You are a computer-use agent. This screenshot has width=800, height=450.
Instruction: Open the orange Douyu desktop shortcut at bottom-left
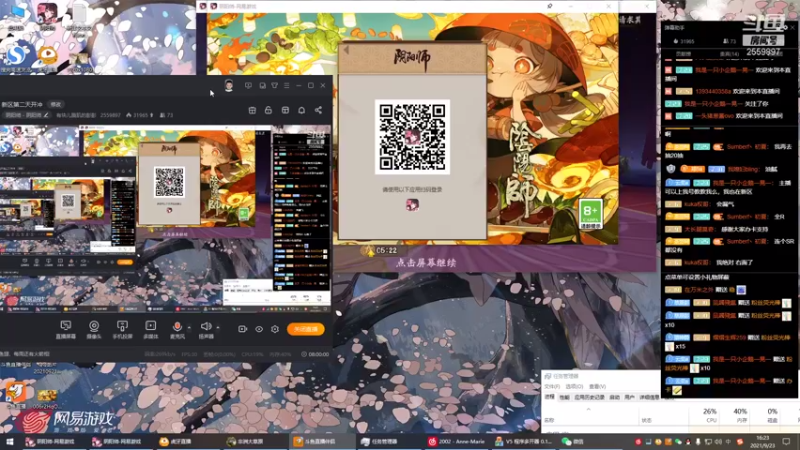tap(15, 393)
